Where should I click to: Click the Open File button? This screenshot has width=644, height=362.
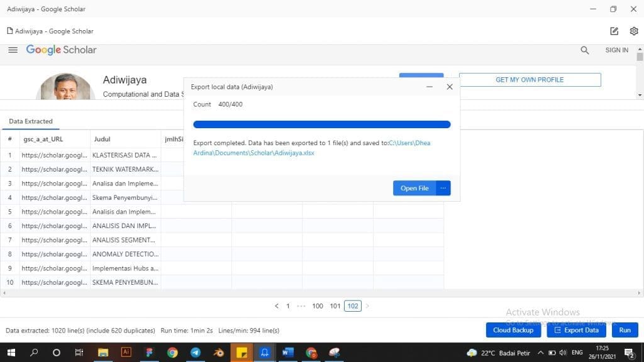[414, 188]
